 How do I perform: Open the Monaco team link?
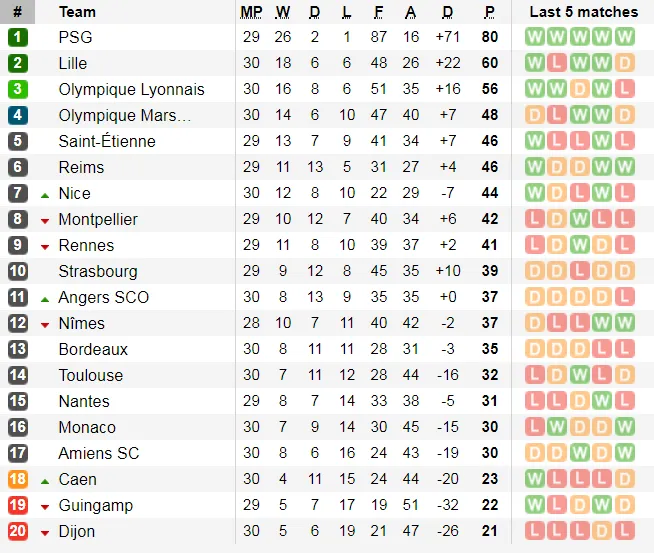point(87,427)
